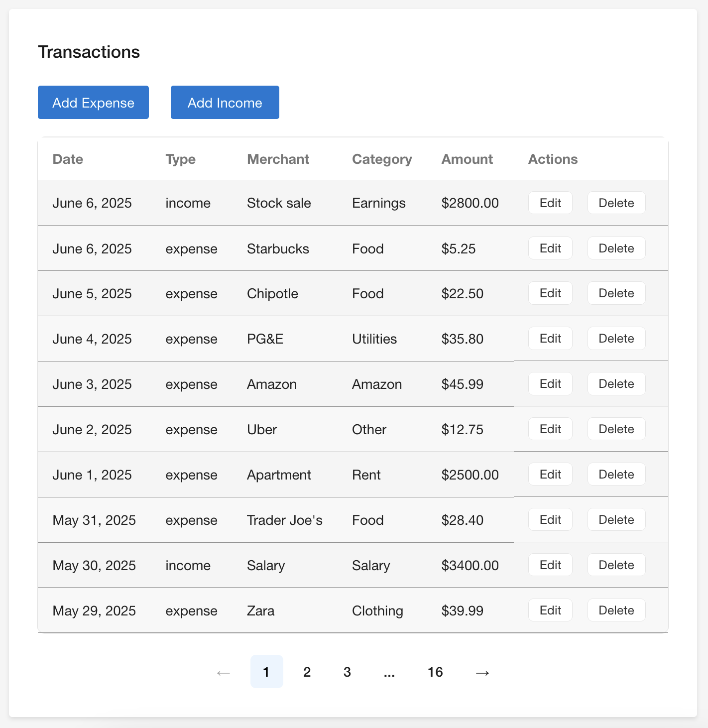Click the Add Expense button
This screenshot has height=728, width=708.
pyautogui.click(x=93, y=103)
